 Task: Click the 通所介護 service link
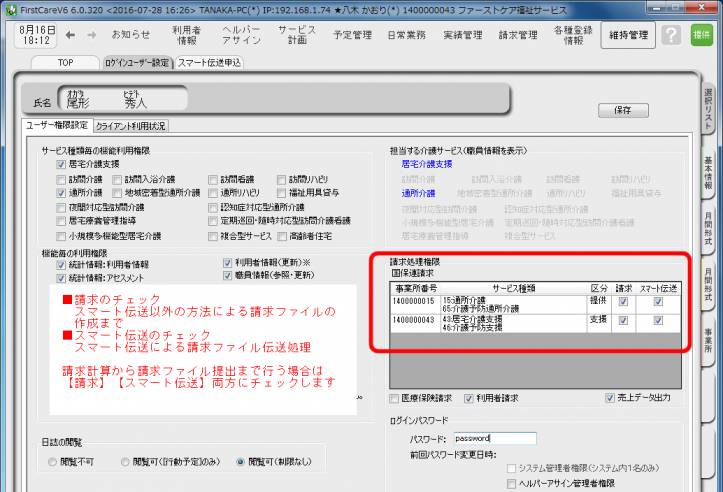[418, 193]
